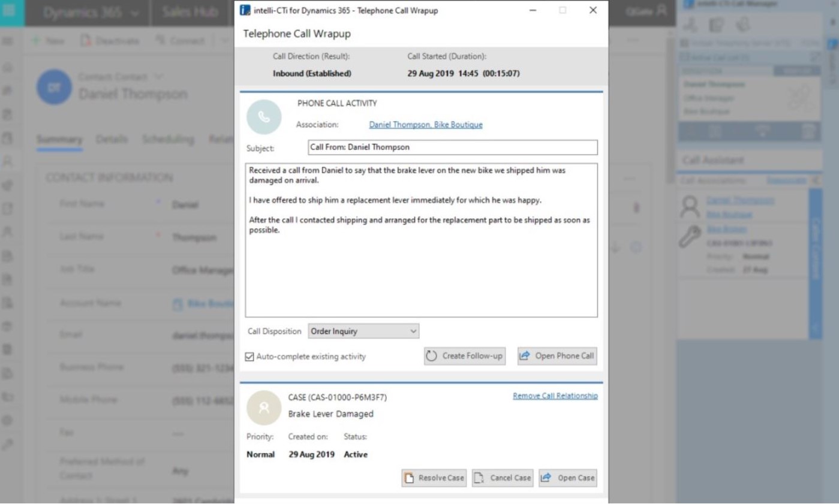Screen dimensions: 839x504
Task: Click the highlighted Contacts icon in left sidebar
Action: click(x=8, y=161)
